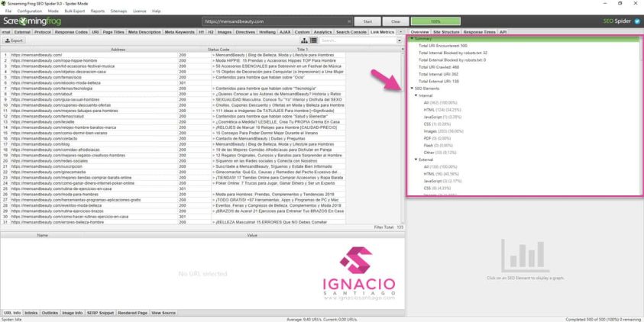Open the SERP Snippet bottom tab
644x322 pixels.
tap(100, 313)
